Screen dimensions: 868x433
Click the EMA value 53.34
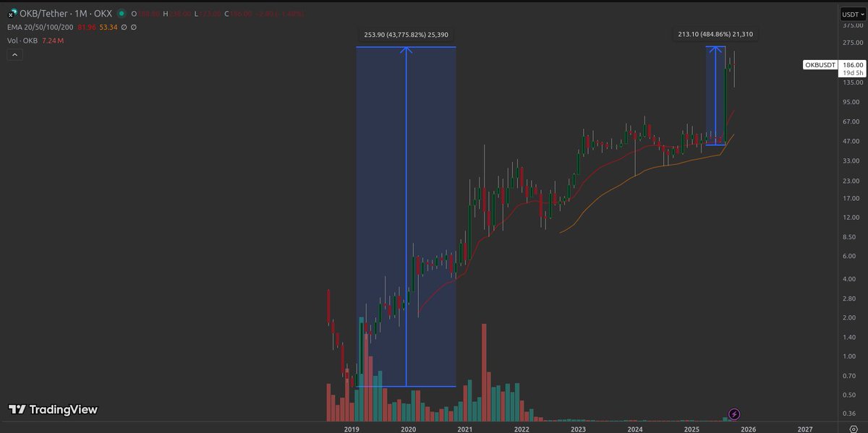click(109, 27)
